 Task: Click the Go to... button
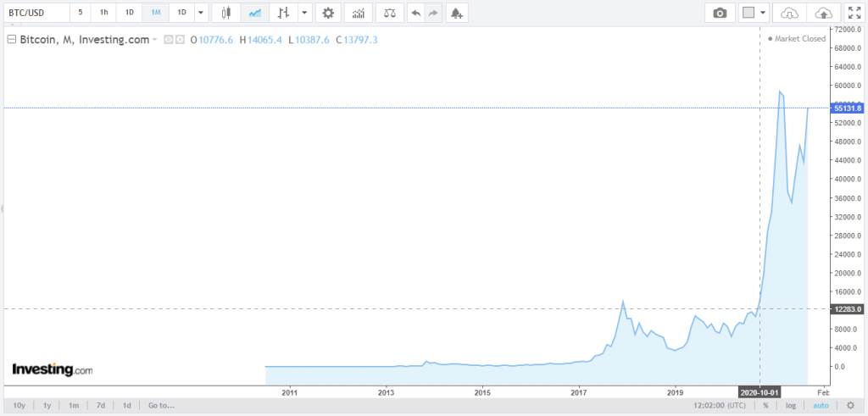[161, 405]
